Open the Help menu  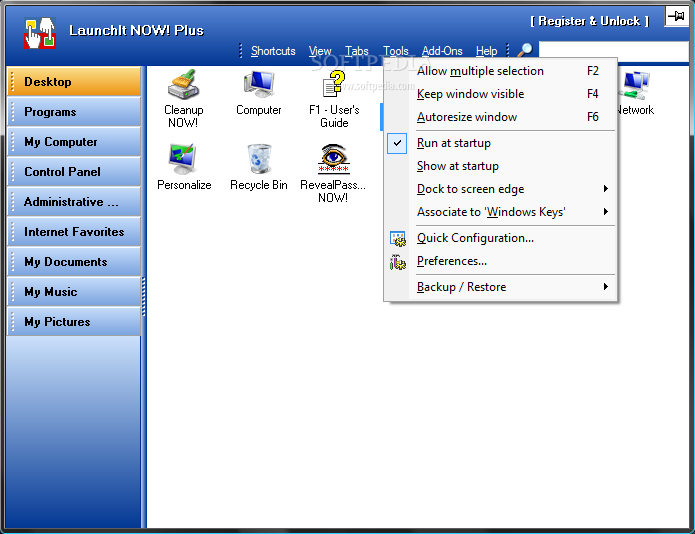[486, 51]
